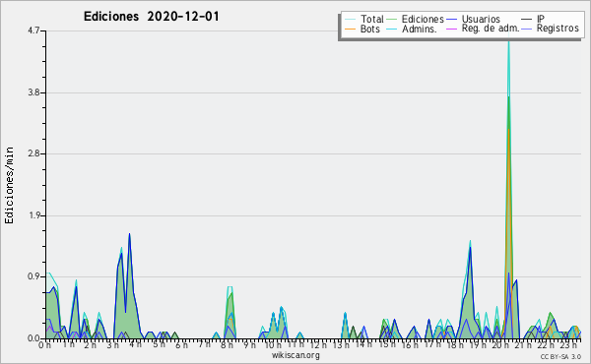The image size is (591, 364).
Task: Click the '16 h' x-axis label
Action: click(410, 344)
